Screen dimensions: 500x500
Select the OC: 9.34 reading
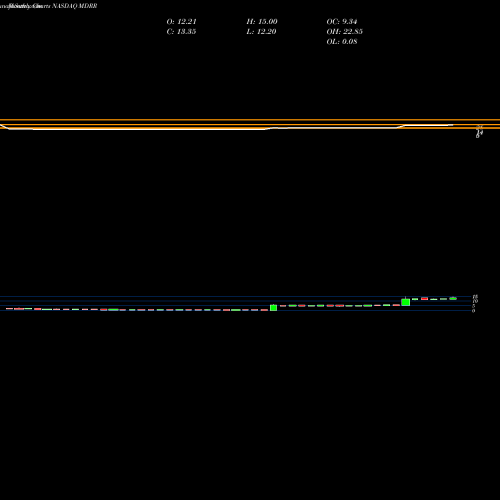342,22
